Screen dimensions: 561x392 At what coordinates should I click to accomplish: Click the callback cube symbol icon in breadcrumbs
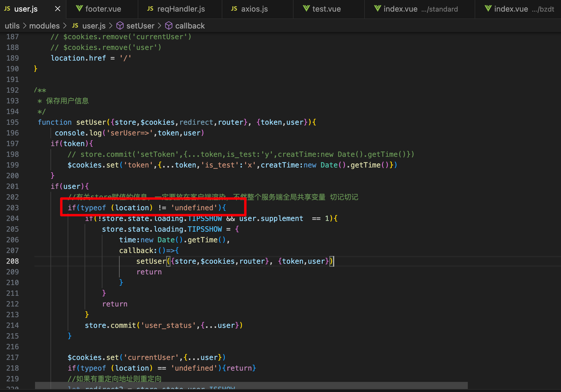[169, 26]
